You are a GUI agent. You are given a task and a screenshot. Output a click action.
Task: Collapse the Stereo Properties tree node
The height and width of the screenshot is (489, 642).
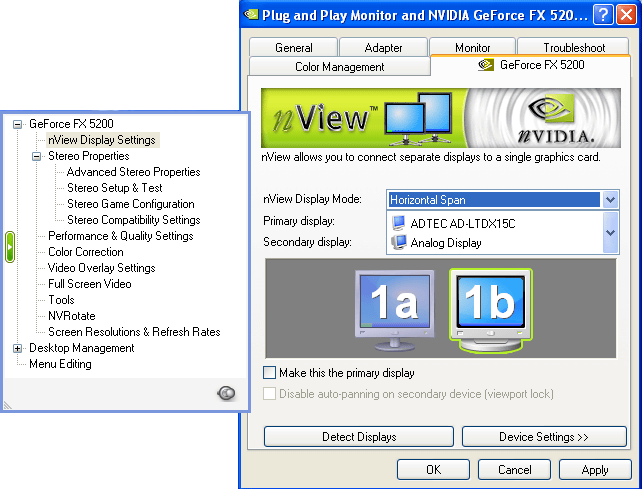(x=36, y=156)
